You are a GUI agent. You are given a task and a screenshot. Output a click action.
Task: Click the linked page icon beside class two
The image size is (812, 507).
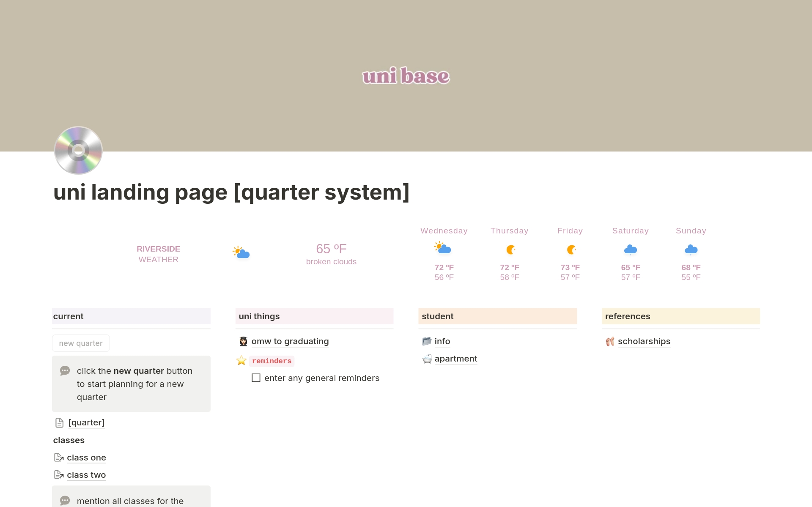point(59,475)
